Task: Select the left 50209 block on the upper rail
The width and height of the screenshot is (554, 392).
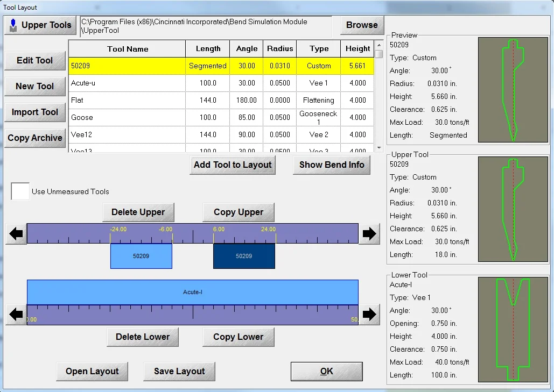Action: tap(141, 256)
